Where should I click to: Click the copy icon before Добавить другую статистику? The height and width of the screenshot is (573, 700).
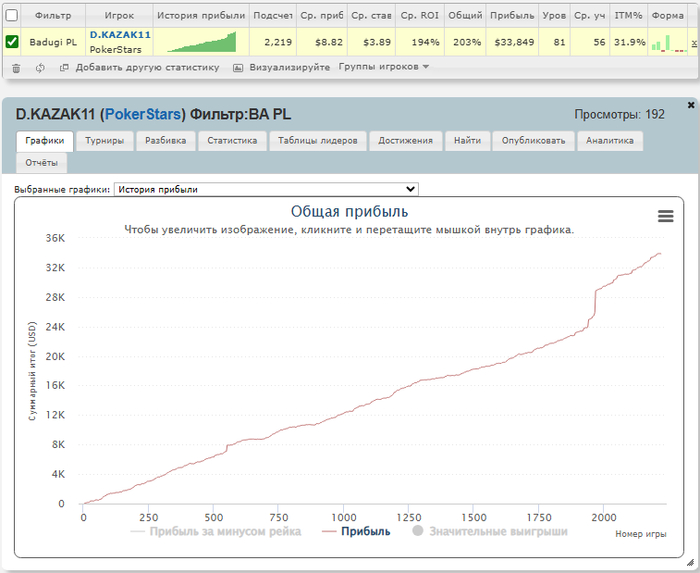coord(64,68)
